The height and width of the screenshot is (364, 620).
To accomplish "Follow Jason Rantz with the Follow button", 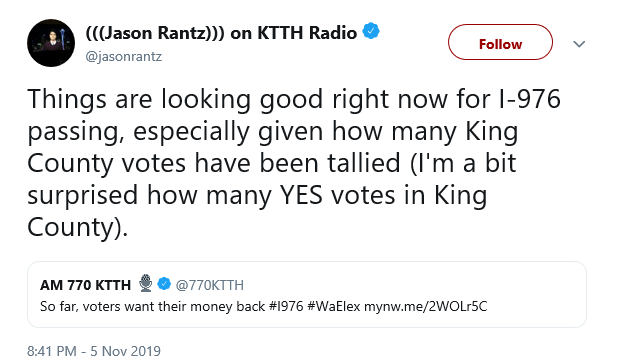I will 500,42.
